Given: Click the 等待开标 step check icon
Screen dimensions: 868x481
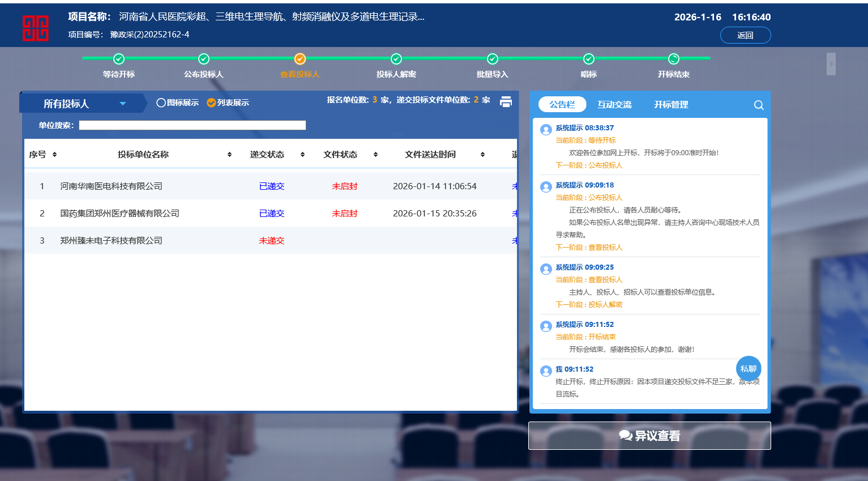Looking at the screenshot, I should 119,59.
